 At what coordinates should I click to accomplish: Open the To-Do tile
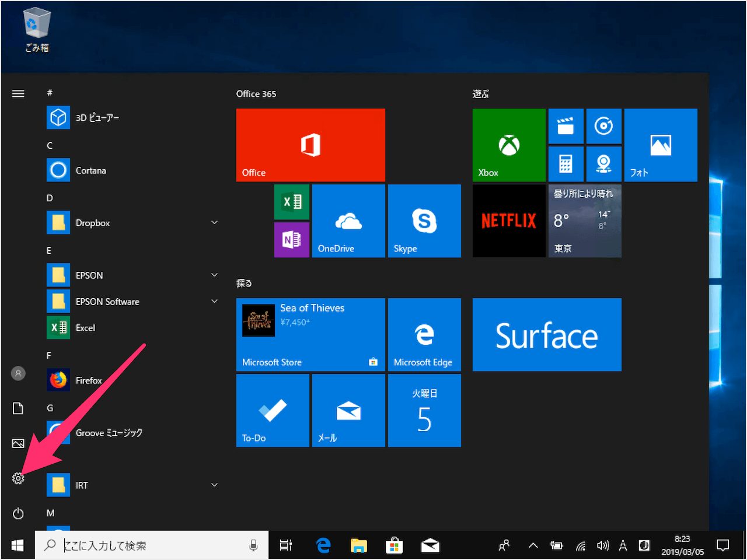(273, 410)
